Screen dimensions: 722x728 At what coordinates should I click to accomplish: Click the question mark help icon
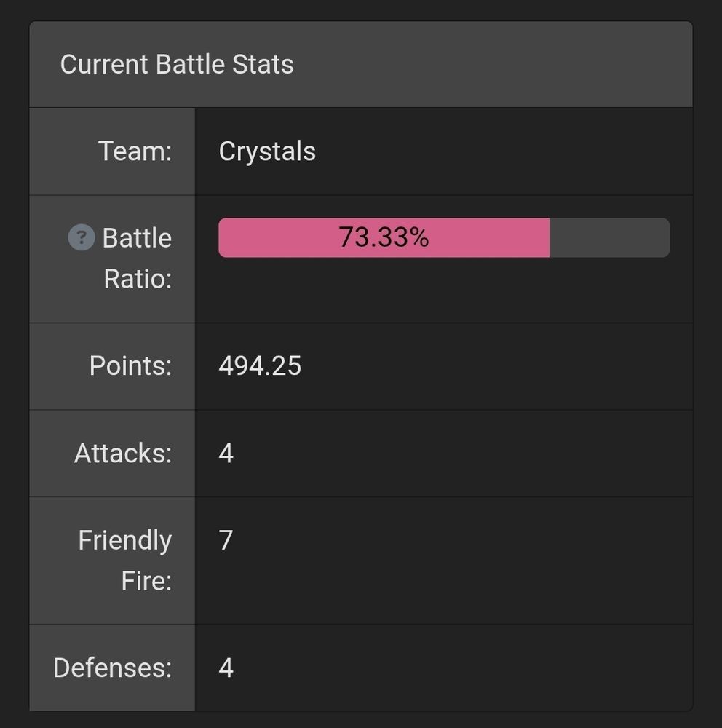click(82, 237)
